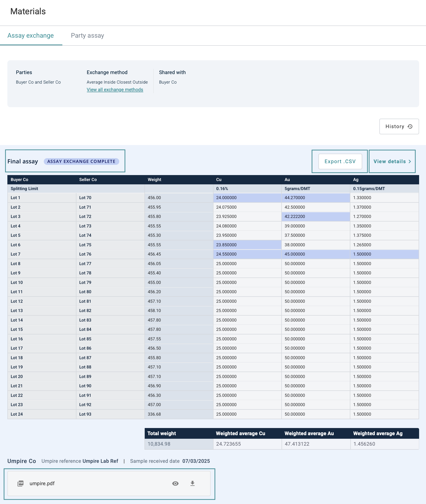Download umpire.pdf using the download icon

coord(192,483)
